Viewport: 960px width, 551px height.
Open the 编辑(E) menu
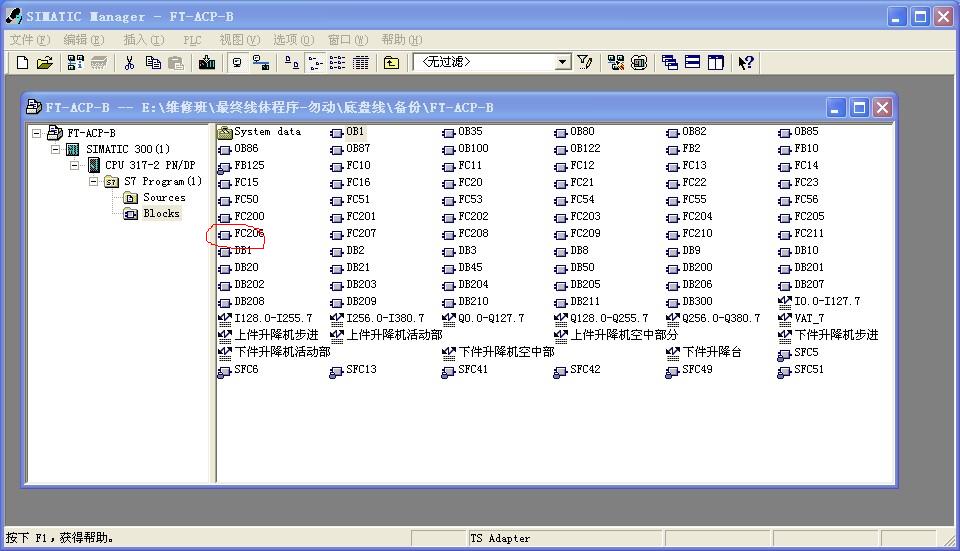84,40
